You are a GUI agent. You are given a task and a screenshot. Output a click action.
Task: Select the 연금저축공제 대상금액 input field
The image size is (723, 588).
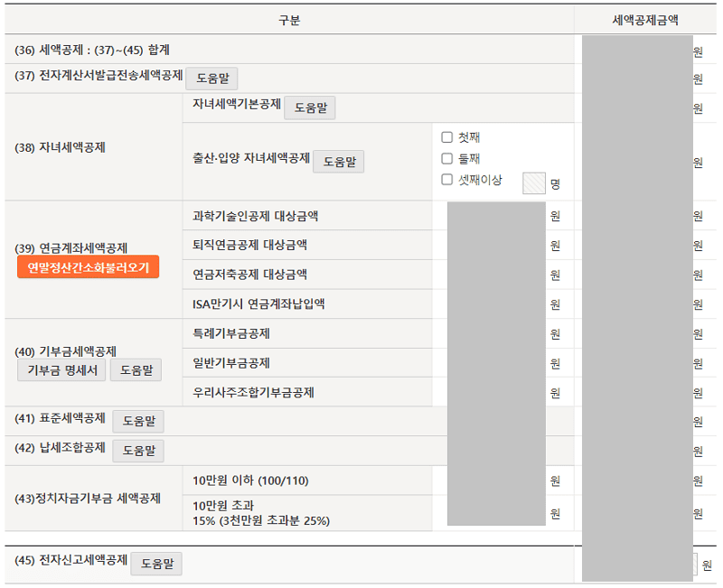click(496, 275)
